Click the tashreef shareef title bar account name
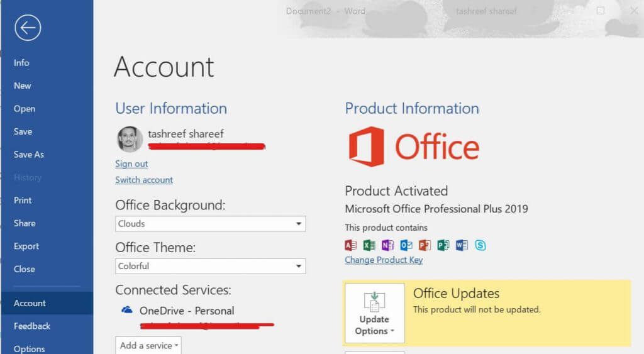 [486, 11]
